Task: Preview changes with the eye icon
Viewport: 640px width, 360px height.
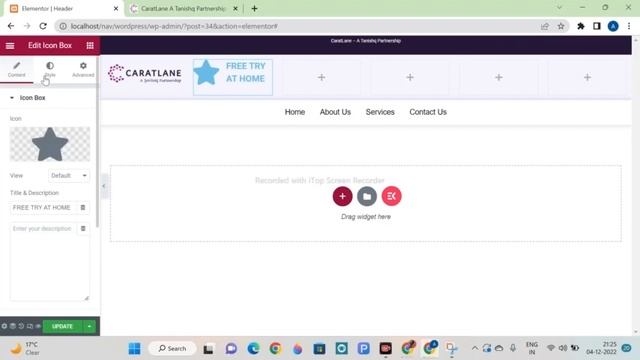Action: pos(38,327)
